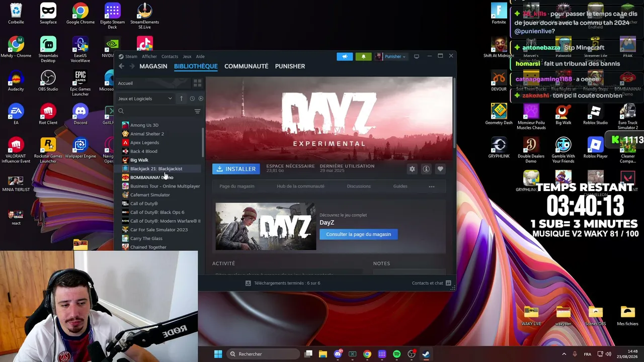Open Epic Games Launcher desktop icon

(x=80, y=83)
